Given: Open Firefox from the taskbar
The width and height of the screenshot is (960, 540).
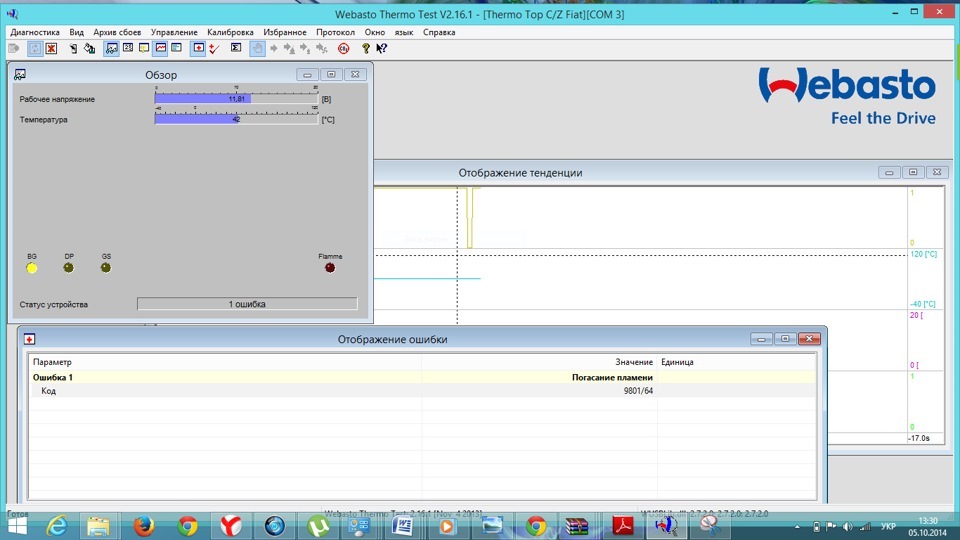Looking at the screenshot, I should point(144,526).
